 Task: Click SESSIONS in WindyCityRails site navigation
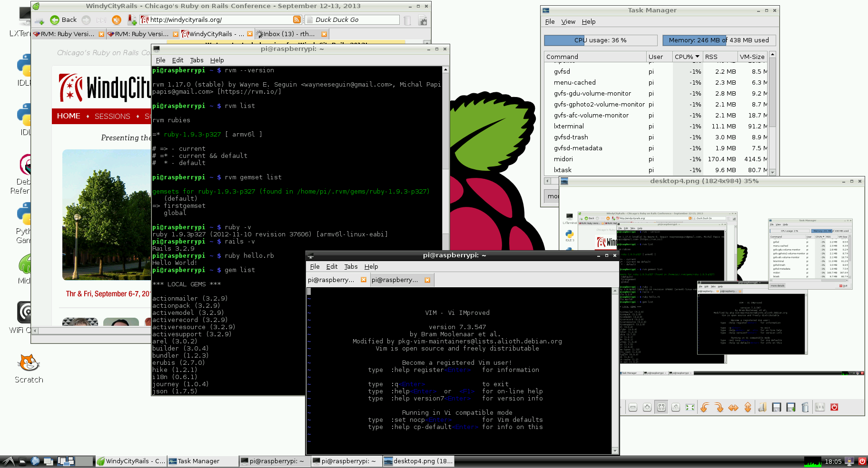112,117
